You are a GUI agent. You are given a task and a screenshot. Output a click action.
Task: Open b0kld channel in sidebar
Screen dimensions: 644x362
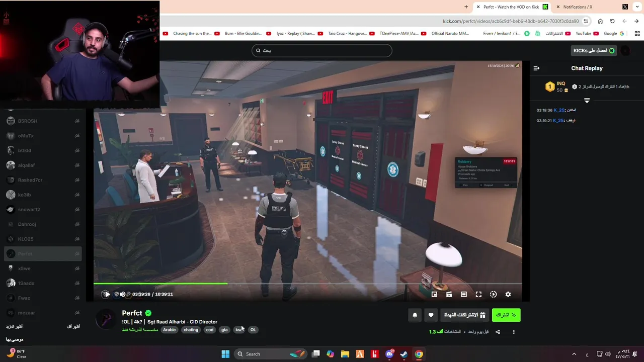click(43, 150)
